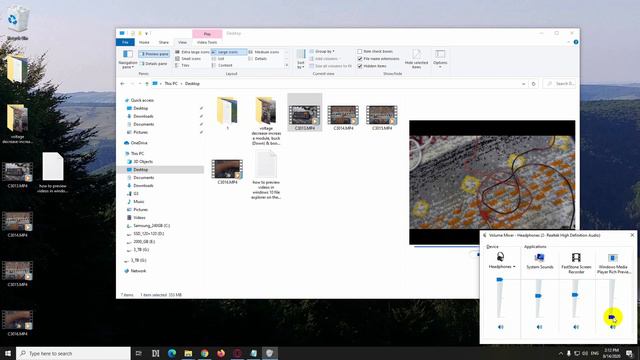Viewport: 640px width, 360px height.
Task: Open the Recycle Bin on the desktop
Action: coord(17,23)
